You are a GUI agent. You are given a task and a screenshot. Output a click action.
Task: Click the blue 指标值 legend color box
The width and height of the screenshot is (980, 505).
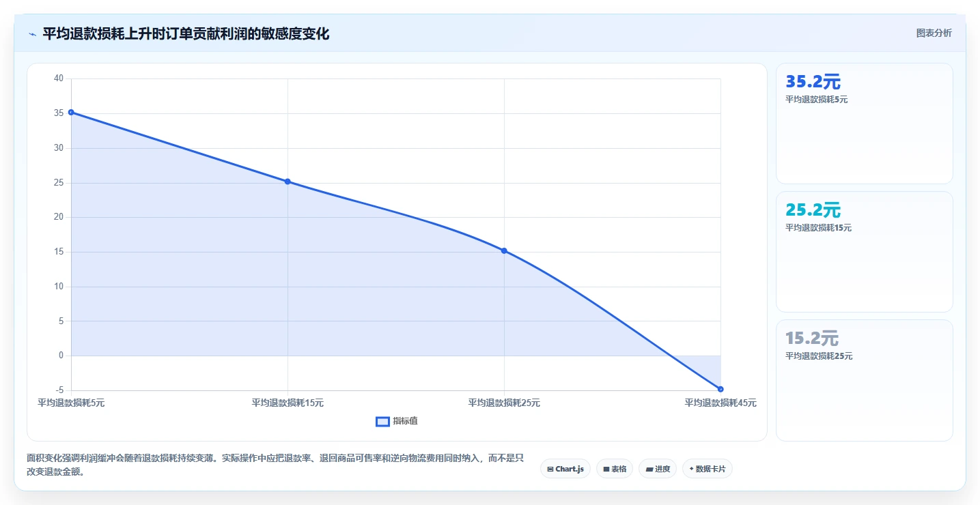click(x=382, y=422)
